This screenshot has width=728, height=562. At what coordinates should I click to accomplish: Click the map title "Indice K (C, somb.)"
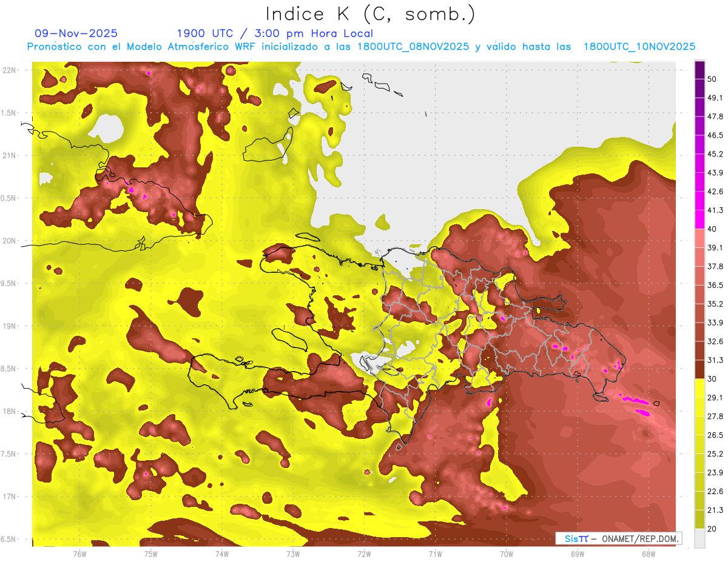coord(369,13)
